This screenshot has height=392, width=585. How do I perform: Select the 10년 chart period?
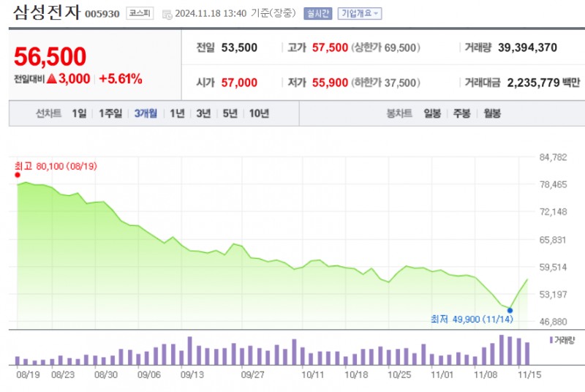[x=259, y=113]
